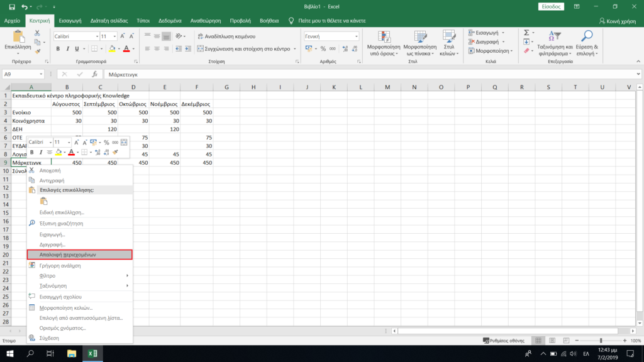Toggle Wrap Text (Αναδίπλωση κειμένου)
644x362 pixels.
[x=226, y=36]
